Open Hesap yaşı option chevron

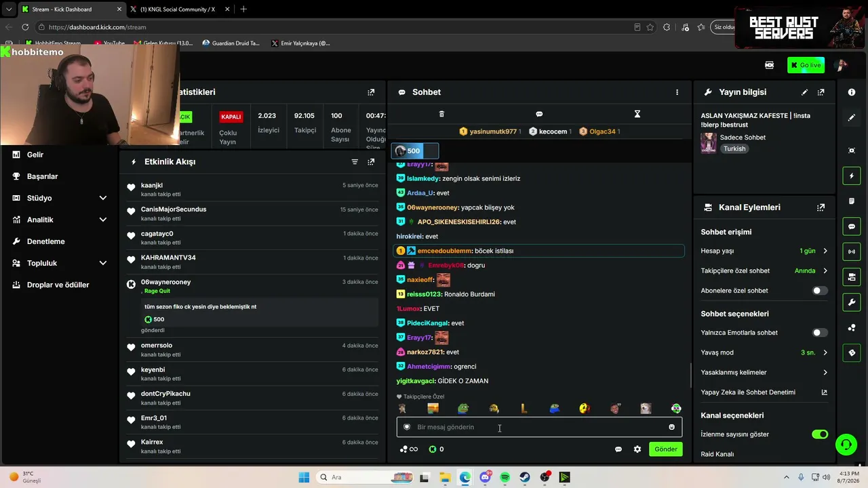point(825,251)
